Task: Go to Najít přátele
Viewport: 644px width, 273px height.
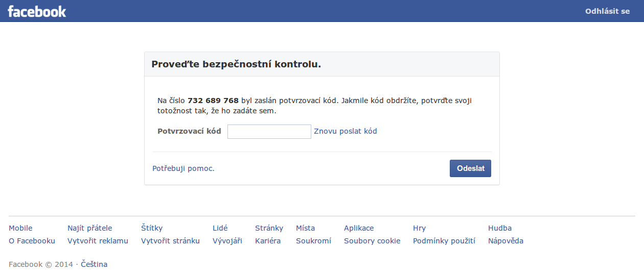Action: coord(90,228)
